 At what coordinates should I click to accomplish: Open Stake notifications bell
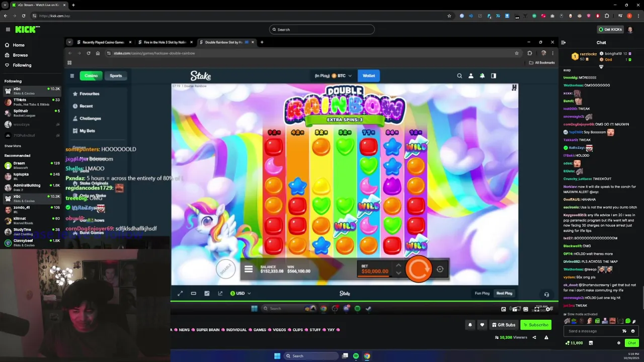pyautogui.click(x=482, y=76)
